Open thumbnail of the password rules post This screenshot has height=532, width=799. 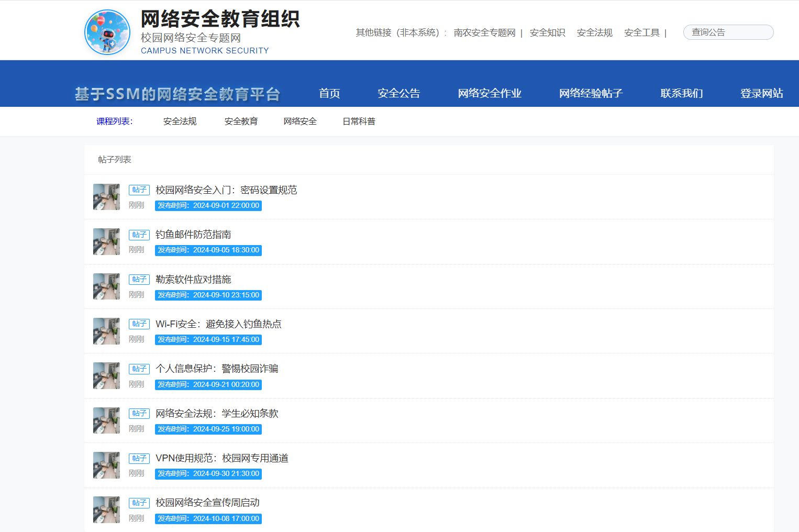[106, 197]
